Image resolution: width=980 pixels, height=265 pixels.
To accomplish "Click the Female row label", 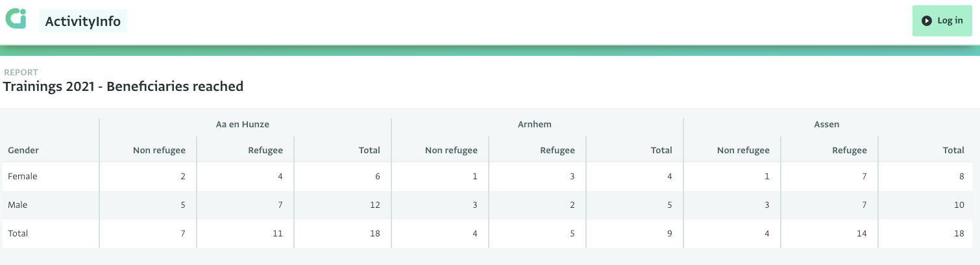I will tap(23, 176).
